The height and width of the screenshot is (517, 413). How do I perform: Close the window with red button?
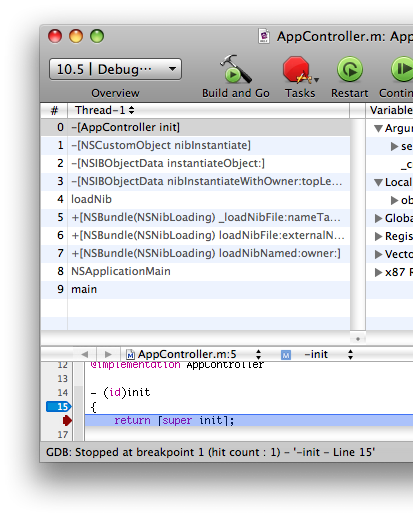click(x=55, y=36)
